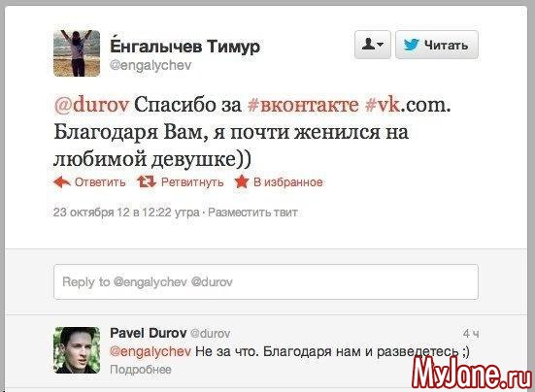This screenshot has height=392, width=535.
Task: Click Ретвитнуть text link
Action: tap(192, 182)
